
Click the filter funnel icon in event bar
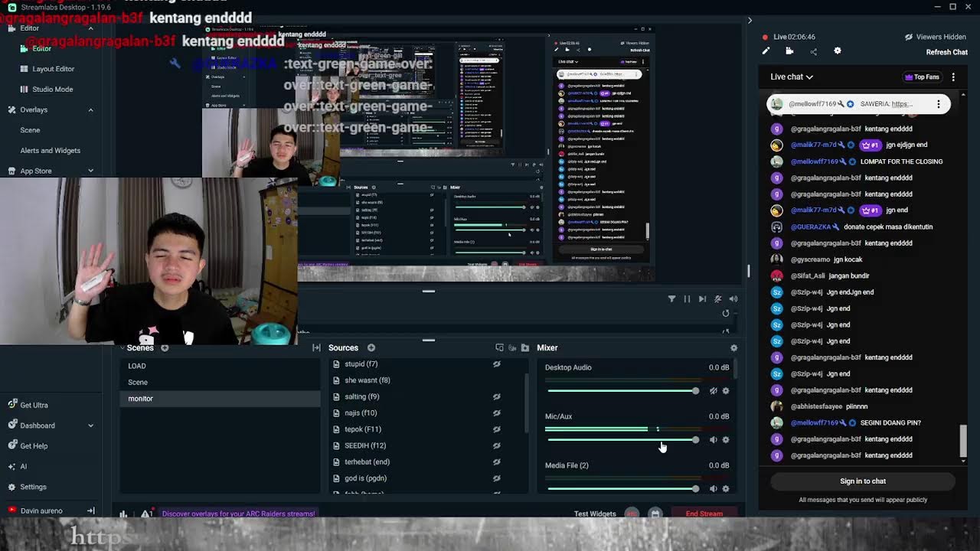point(671,299)
